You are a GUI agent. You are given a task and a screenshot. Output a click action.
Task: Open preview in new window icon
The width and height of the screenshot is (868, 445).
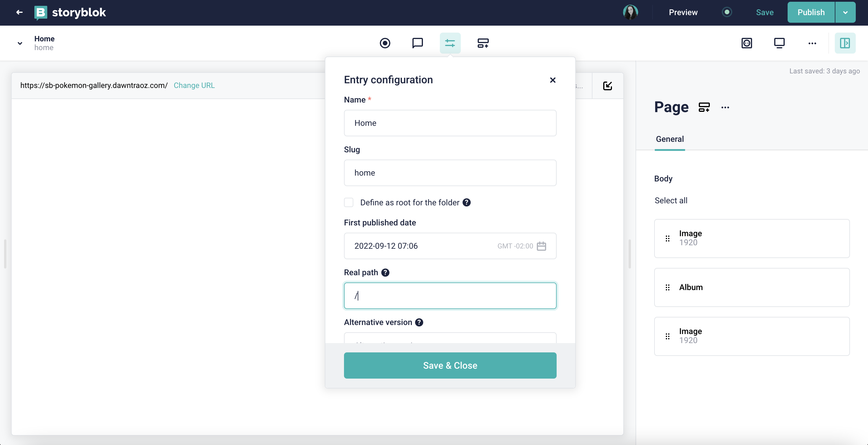point(607,86)
